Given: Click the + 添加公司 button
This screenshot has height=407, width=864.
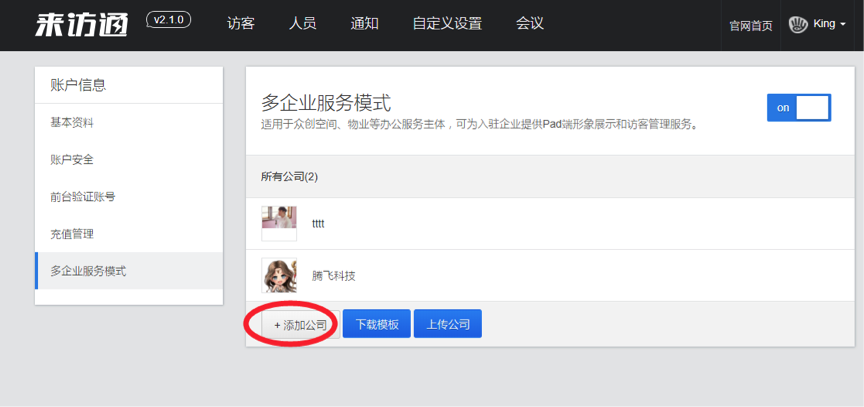Looking at the screenshot, I should tap(300, 324).
